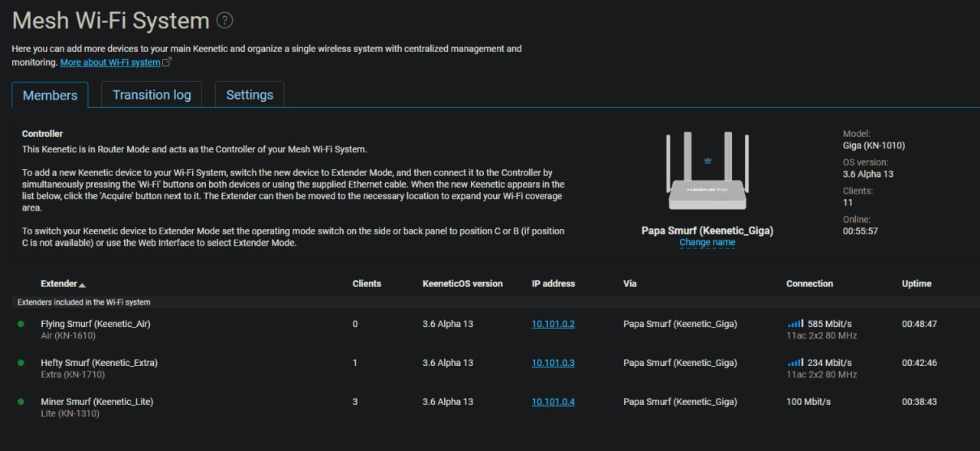Image resolution: width=980 pixels, height=451 pixels.
Task: Click the Connection column header
Action: point(809,284)
